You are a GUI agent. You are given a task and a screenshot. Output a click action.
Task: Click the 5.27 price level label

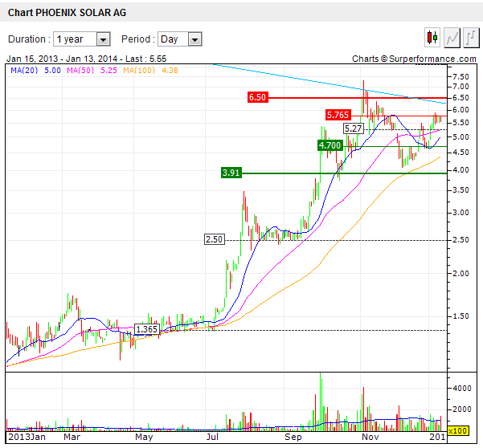[x=354, y=128]
